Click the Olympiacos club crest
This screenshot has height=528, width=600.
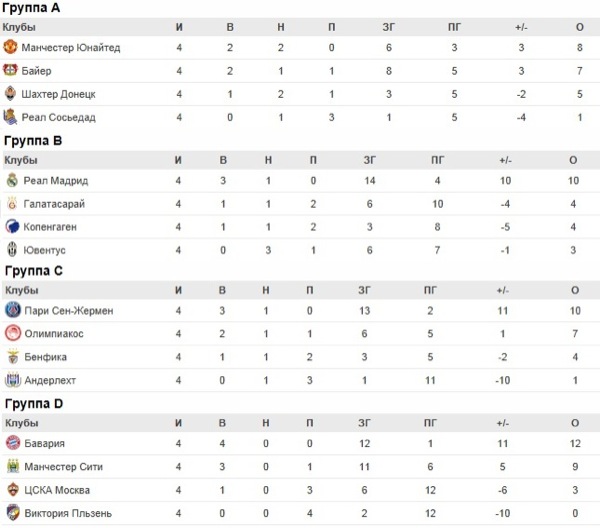(13, 333)
